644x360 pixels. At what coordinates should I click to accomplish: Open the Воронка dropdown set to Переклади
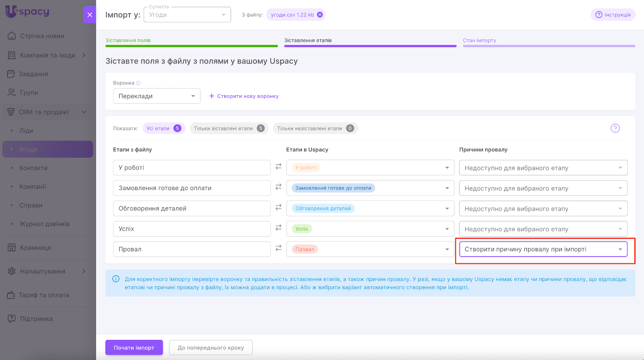point(157,96)
